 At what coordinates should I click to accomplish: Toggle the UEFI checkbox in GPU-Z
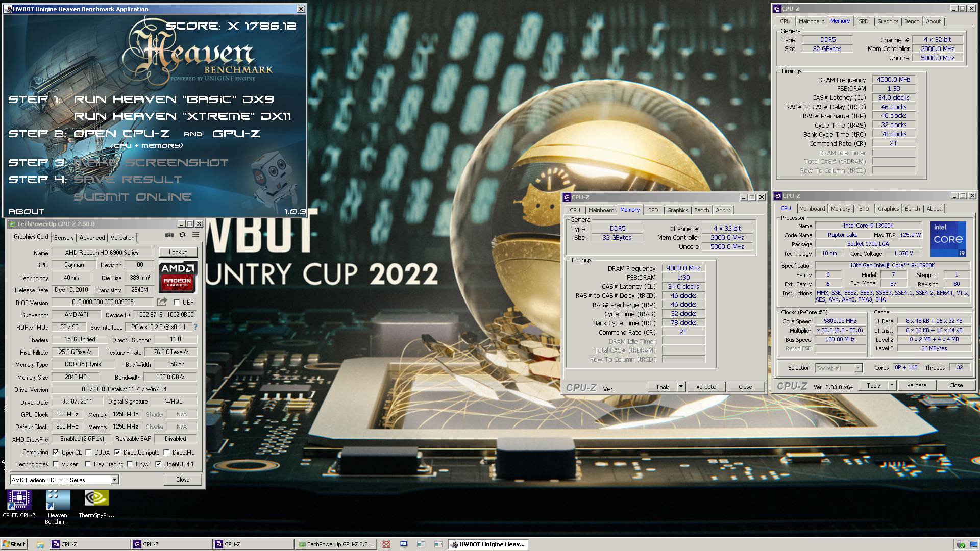point(177,303)
